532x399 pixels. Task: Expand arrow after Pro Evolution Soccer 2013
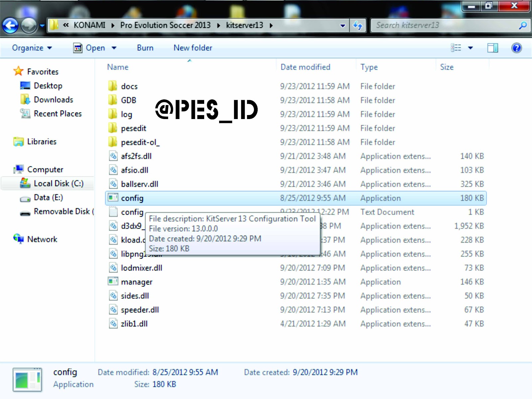[x=218, y=26]
